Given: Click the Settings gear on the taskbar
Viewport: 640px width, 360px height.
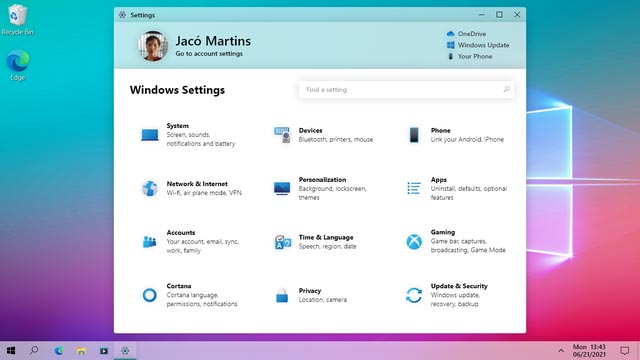Looking at the screenshot, I should 125,351.
